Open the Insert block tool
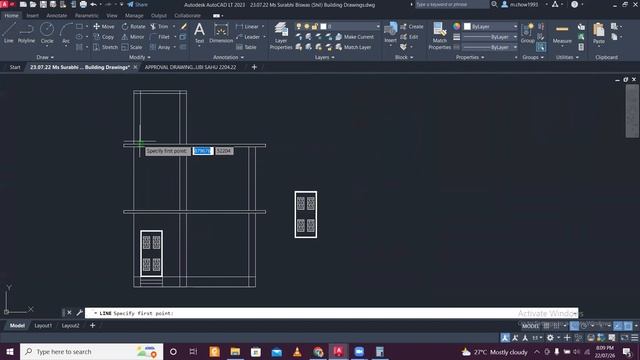The image size is (640, 360). tap(390, 33)
